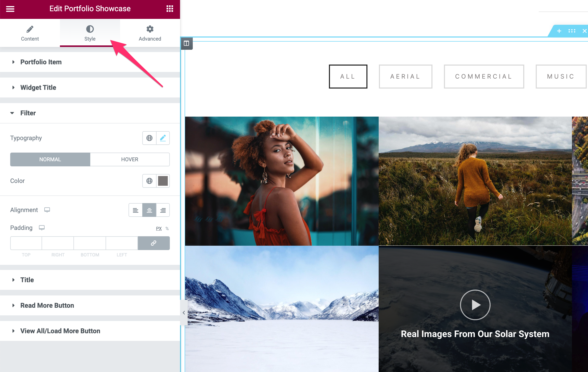The image size is (588, 372).
Task: Open Real Images From Our Solar System title
Action: [475, 334]
